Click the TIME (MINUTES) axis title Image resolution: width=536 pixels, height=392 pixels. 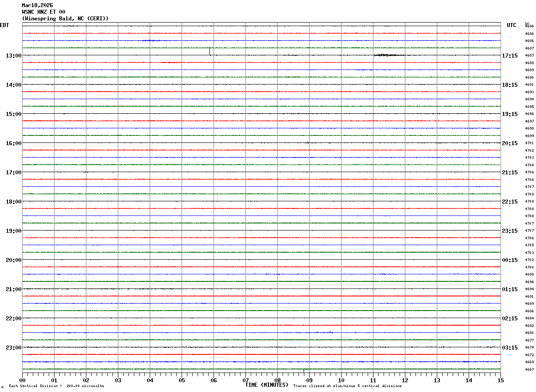(x=267, y=385)
